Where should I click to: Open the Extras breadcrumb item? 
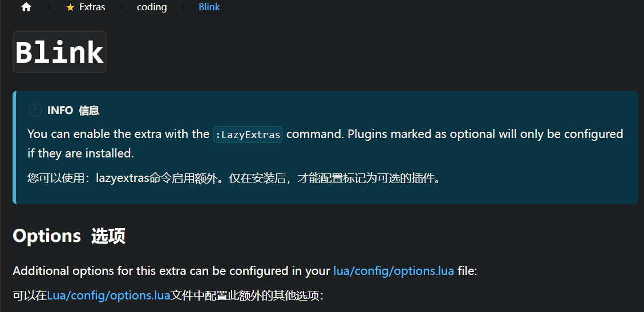(x=92, y=7)
